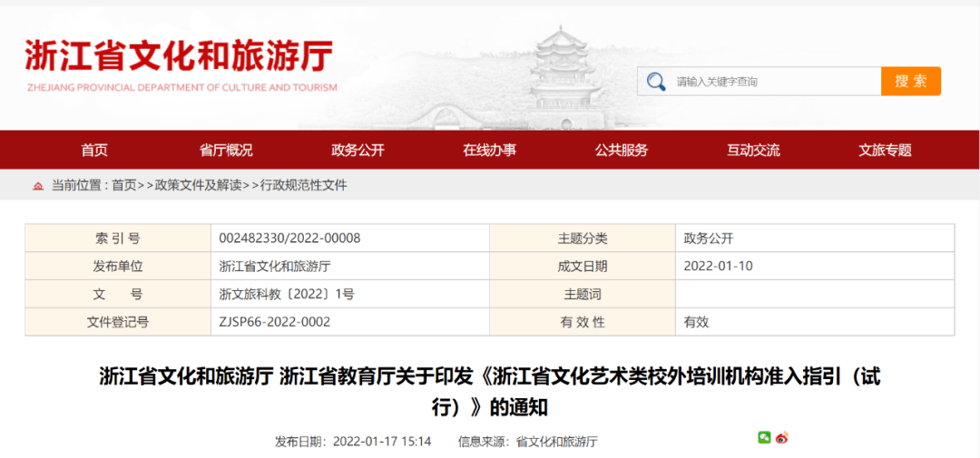980x458 pixels.
Task: Open the 在线办事 navigation item
Action: coord(490,151)
